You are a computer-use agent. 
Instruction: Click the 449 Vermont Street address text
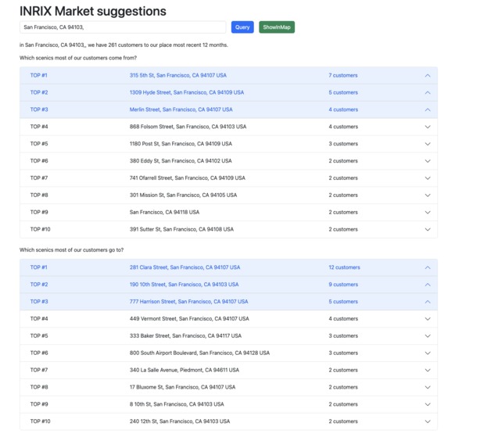pos(189,319)
